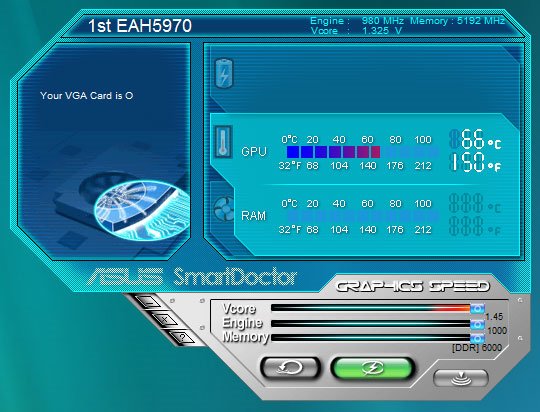This screenshot has height=412, width=540.
Task: Click the 'Your VGA Card is O' status text
Action: pyautogui.click(x=86, y=95)
